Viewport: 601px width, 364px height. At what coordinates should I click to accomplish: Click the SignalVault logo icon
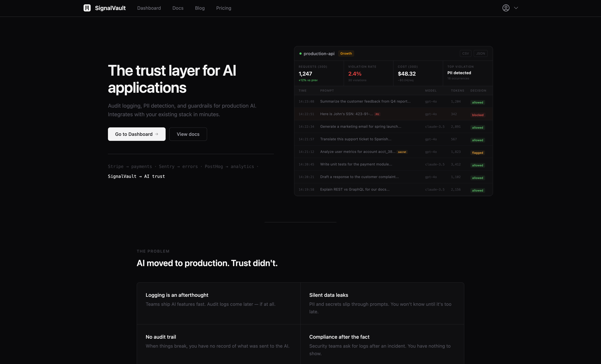point(87,8)
